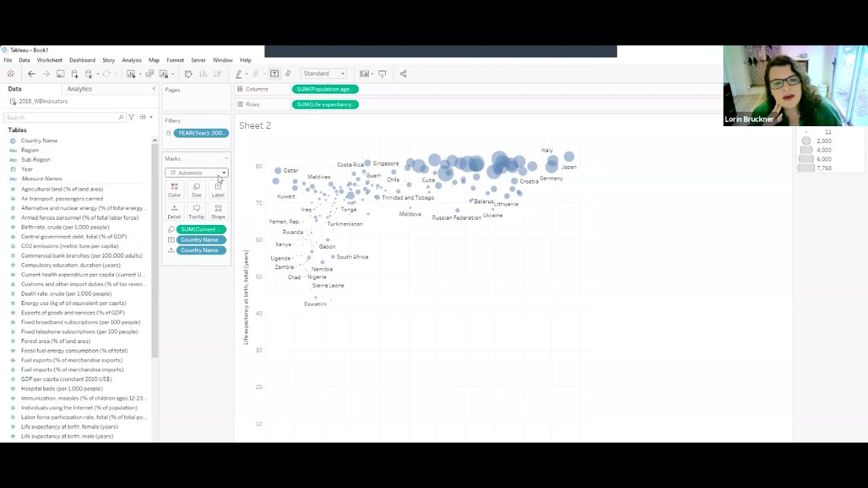Expand new worksheet dropdown arrow
The width and height of the screenshot is (868, 488).
[x=140, y=74]
